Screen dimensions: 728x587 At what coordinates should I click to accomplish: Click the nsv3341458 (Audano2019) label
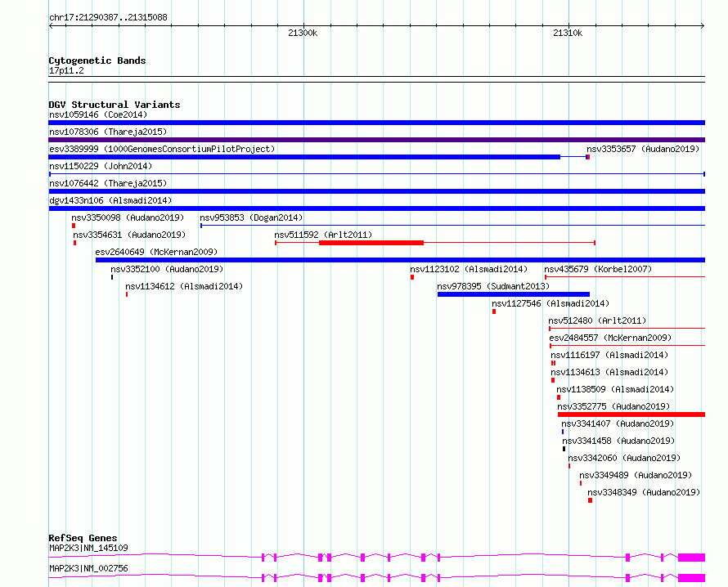coord(618,441)
